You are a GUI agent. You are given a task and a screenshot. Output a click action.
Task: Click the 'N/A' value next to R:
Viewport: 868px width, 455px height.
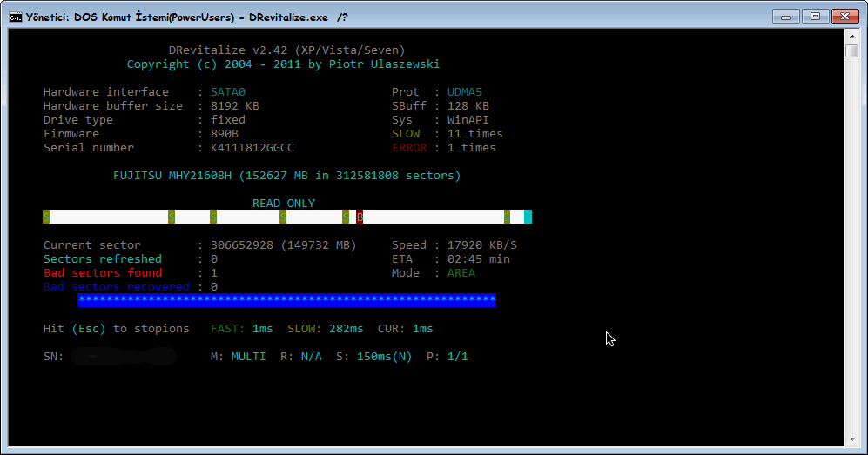tap(311, 357)
